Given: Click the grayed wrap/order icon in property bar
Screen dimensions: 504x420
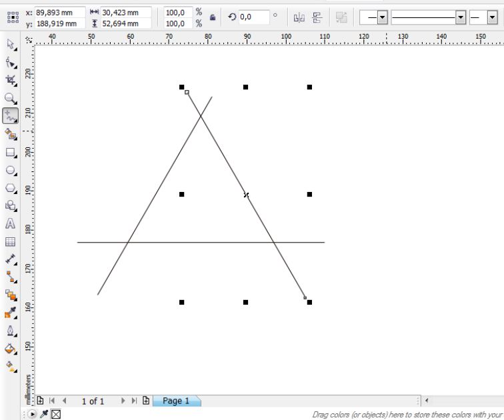Looking at the screenshot, I should click(341, 17).
